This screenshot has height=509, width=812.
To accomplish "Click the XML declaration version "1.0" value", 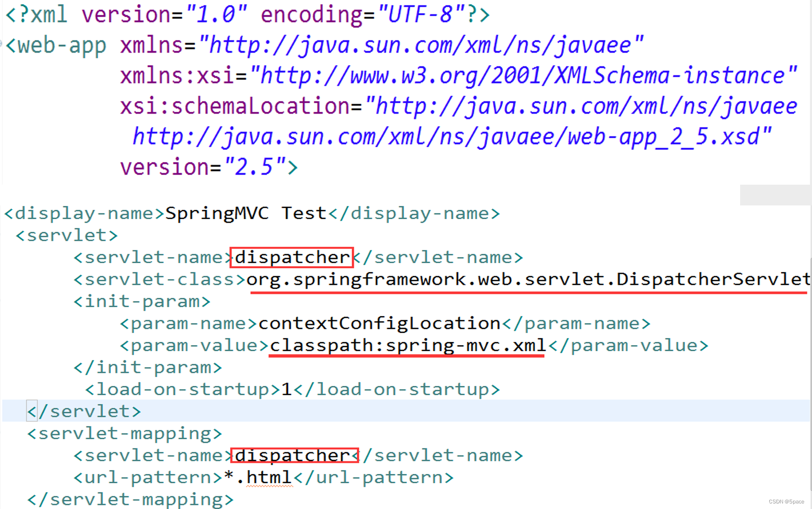I will point(216,14).
